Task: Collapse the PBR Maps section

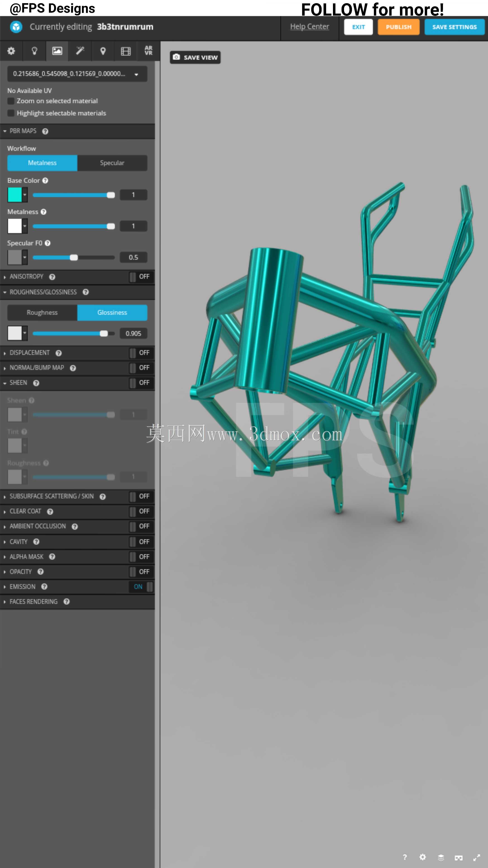Action: coord(5,131)
